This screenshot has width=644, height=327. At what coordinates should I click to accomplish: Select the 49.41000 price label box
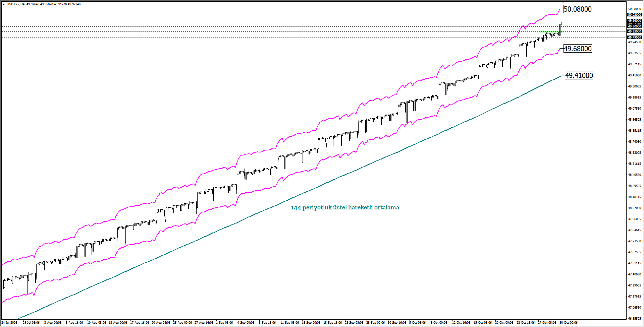click(579, 75)
